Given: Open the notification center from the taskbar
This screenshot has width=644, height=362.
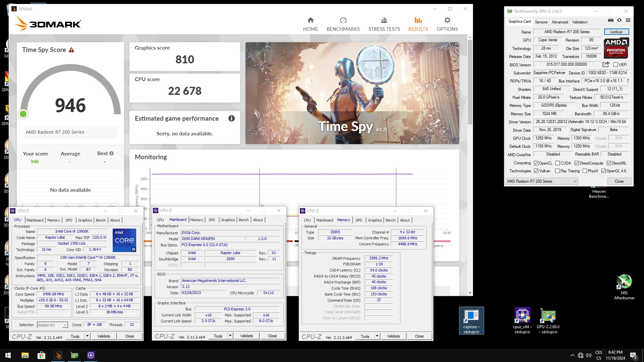Looking at the screenshot, I should (x=634, y=355).
